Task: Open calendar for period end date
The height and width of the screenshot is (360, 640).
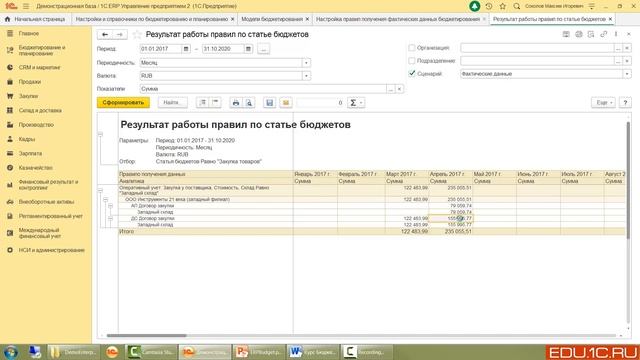Action: coord(248,49)
